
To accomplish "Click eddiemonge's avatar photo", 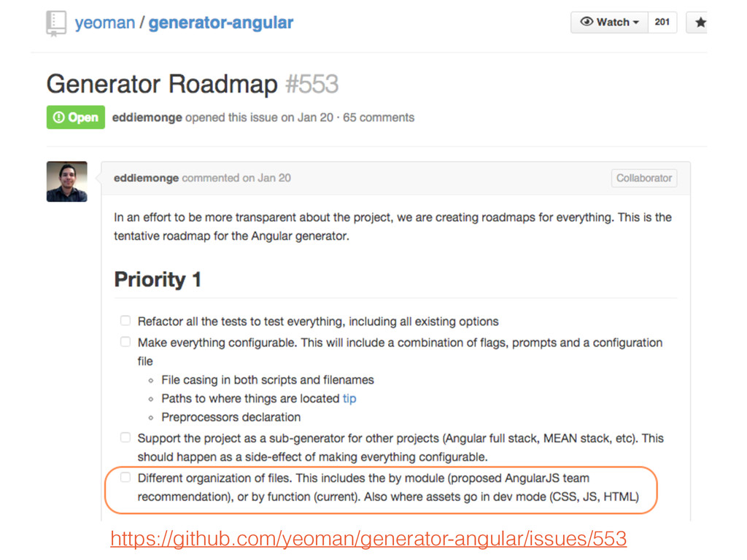I will tap(66, 182).
